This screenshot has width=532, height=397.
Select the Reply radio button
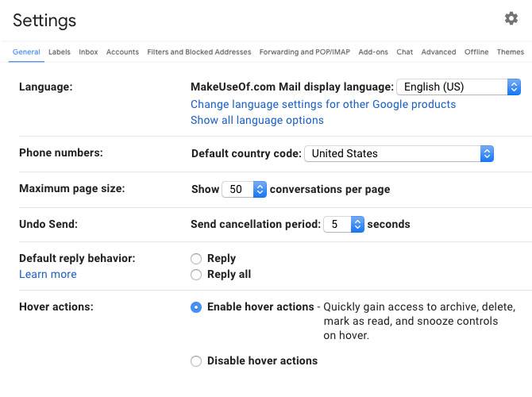[x=196, y=258]
